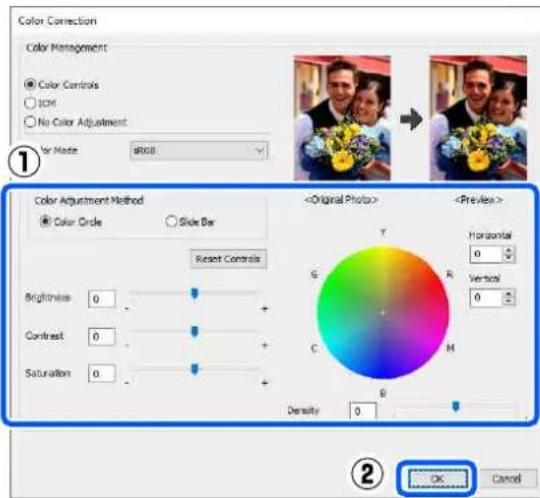
Task: Click the Density value field
Action: click(363, 411)
